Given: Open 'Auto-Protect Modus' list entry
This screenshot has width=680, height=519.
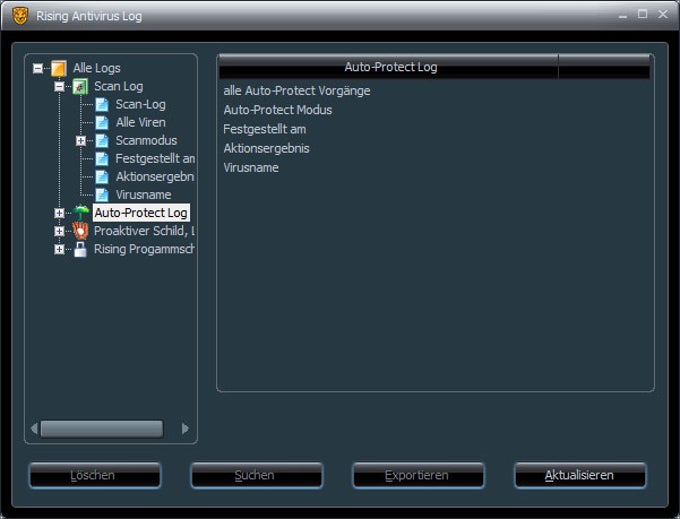Looking at the screenshot, I should pyautogui.click(x=278, y=110).
